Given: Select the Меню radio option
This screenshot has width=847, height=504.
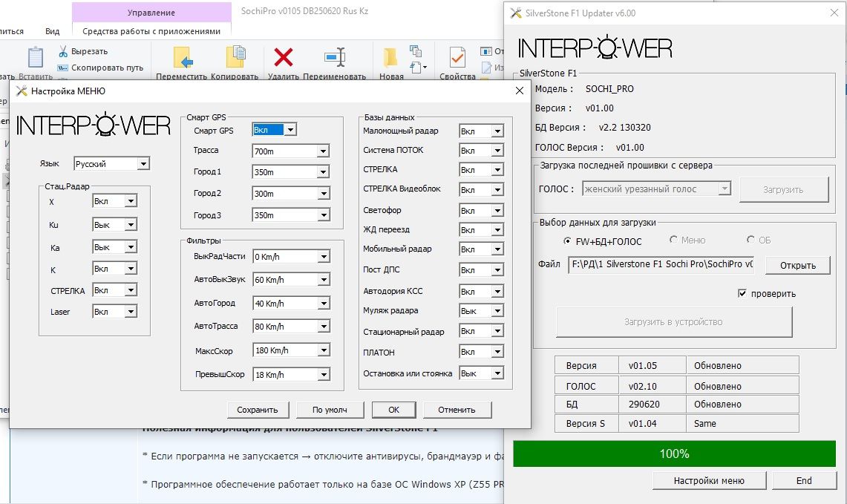Looking at the screenshot, I should click(673, 239).
